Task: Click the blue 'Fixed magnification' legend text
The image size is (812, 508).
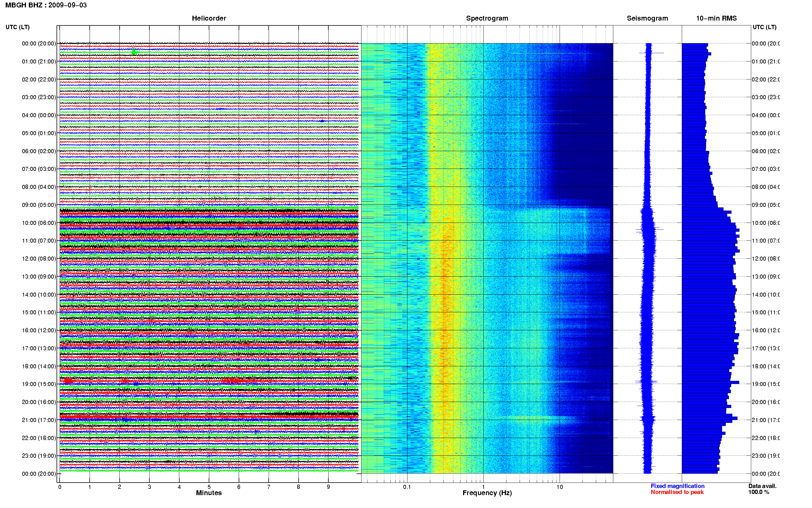Action: coord(678,486)
